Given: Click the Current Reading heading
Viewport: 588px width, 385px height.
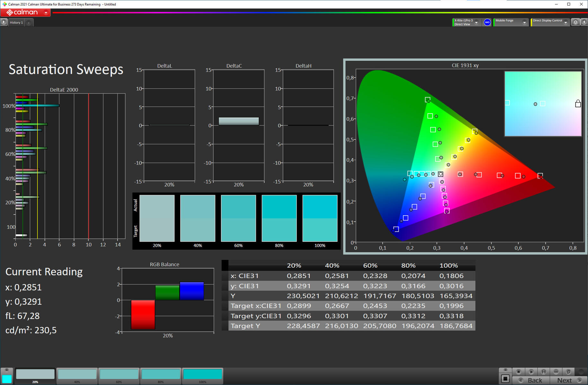Looking at the screenshot, I should pyautogui.click(x=44, y=272).
